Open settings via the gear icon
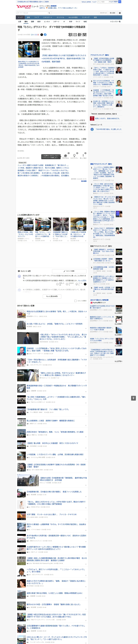 (120, 13)
